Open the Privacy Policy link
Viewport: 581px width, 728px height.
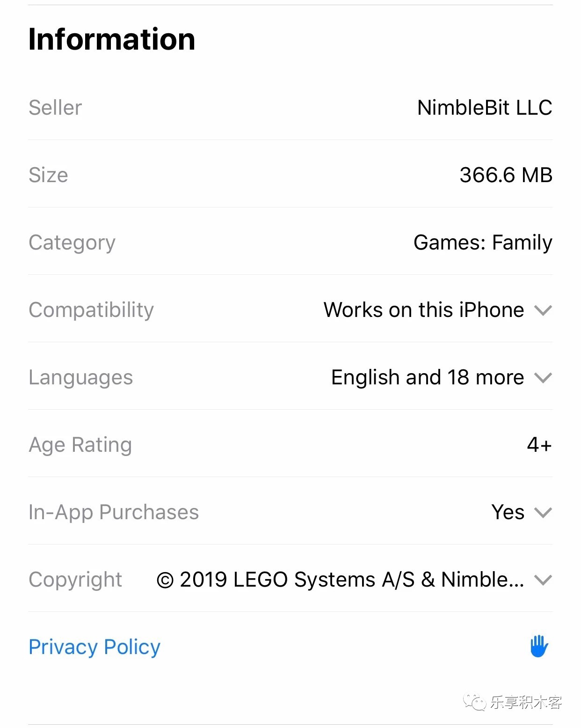click(94, 647)
